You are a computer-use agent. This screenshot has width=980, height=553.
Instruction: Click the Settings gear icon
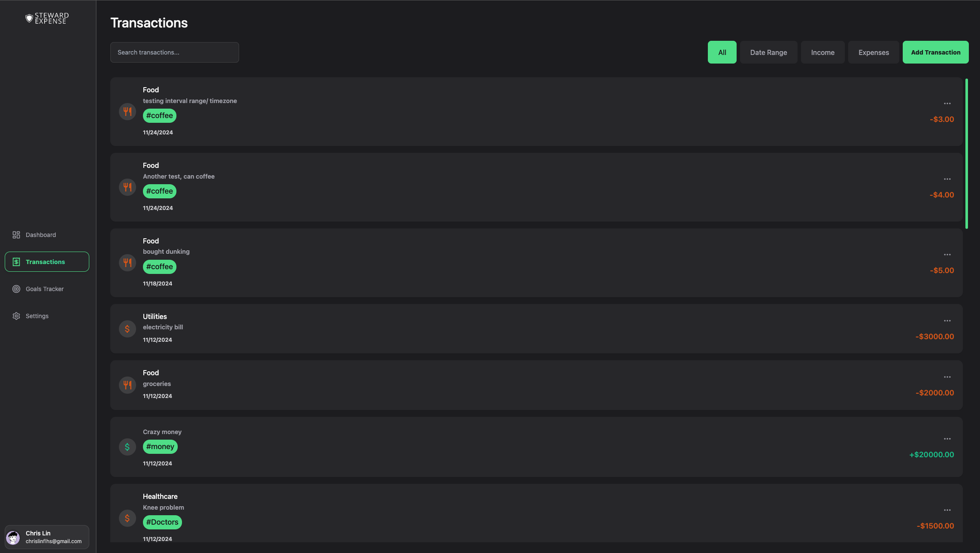(16, 316)
